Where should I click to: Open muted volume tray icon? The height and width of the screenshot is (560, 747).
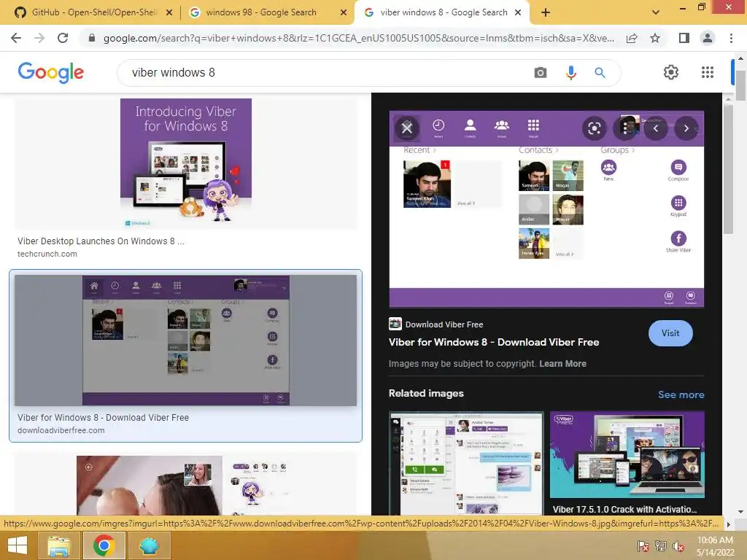pos(678,546)
